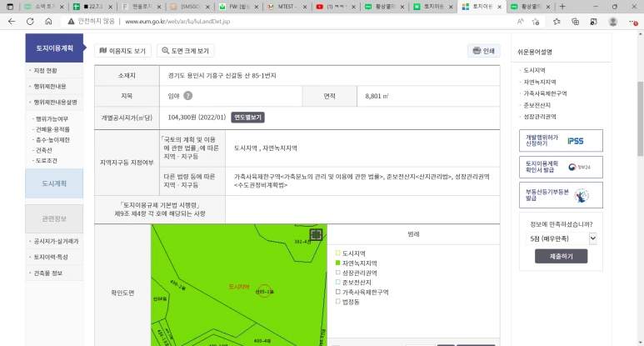The width and height of the screenshot is (644, 346).
Task: Open 가축사육제한구역 term explanation link
Action: pos(545,93)
